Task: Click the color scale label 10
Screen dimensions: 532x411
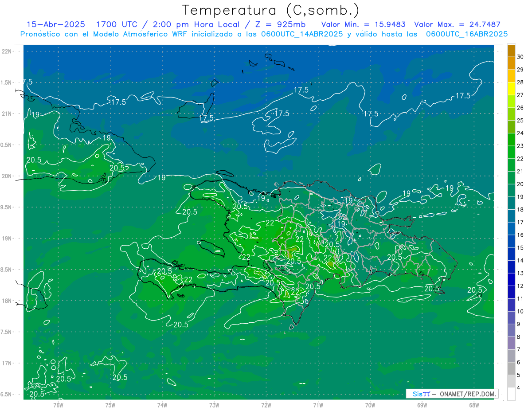Action: [520, 311]
